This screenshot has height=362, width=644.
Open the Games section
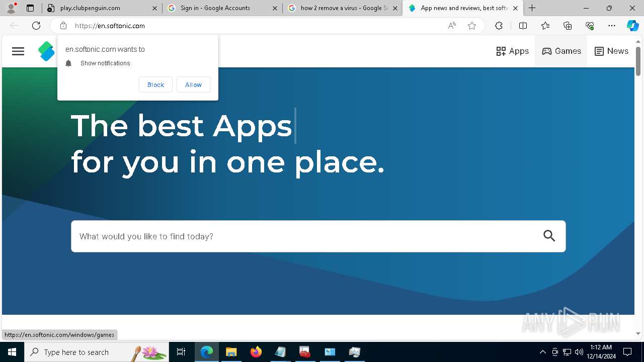(561, 51)
